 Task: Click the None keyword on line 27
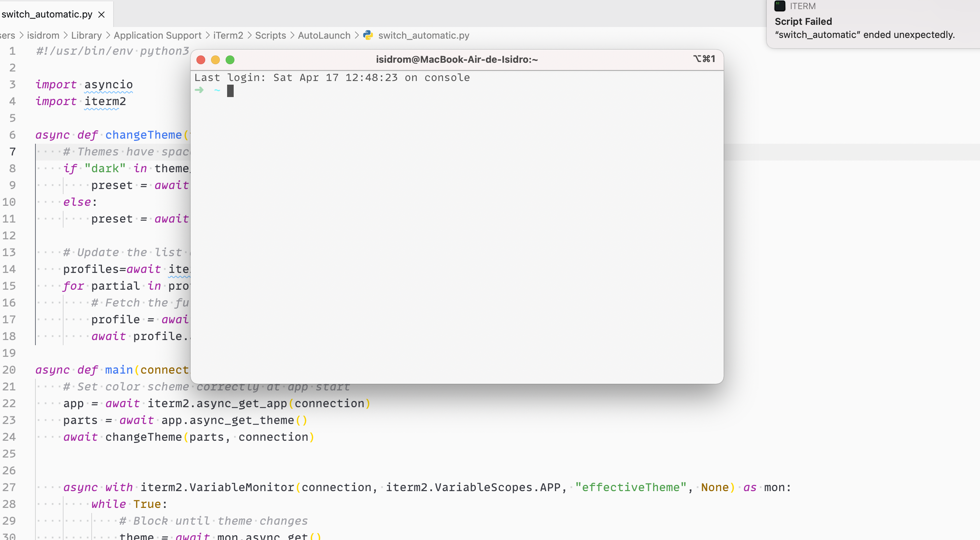(x=715, y=487)
